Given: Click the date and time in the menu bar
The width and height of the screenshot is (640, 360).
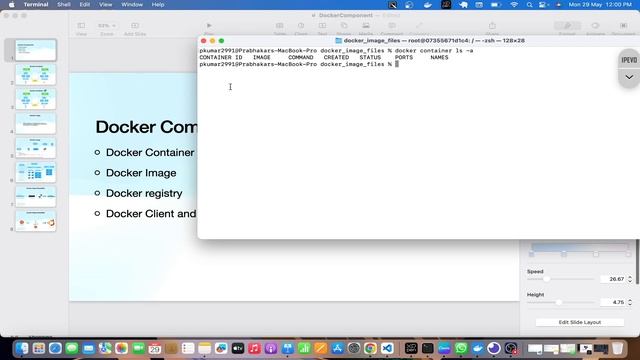Looking at the screenshot, I should (x=600, y=4).
